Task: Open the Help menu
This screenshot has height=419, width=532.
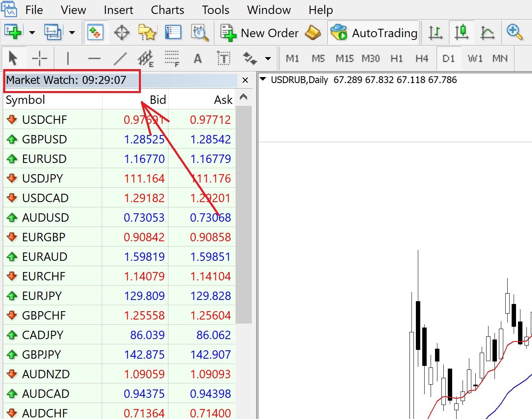Action: click(321, 10)
